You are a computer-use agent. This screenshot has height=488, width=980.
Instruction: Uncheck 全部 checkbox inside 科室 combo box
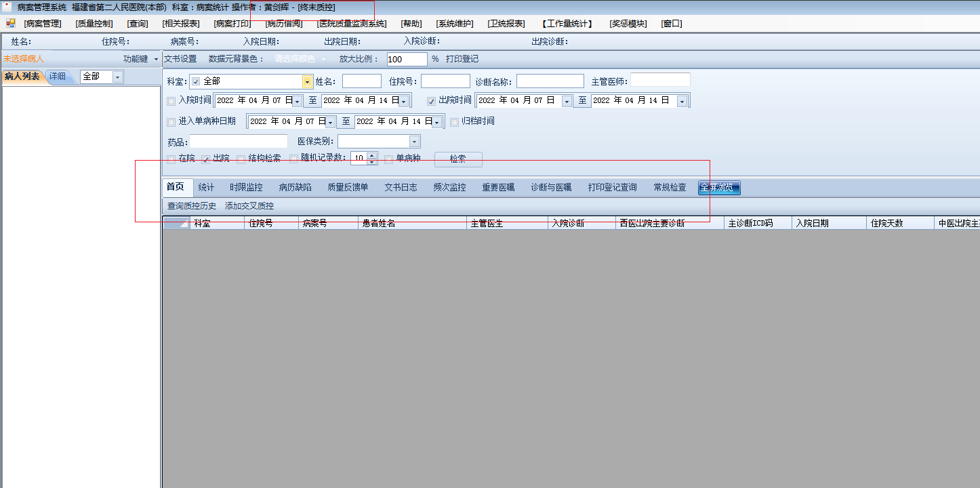(196, 81)
